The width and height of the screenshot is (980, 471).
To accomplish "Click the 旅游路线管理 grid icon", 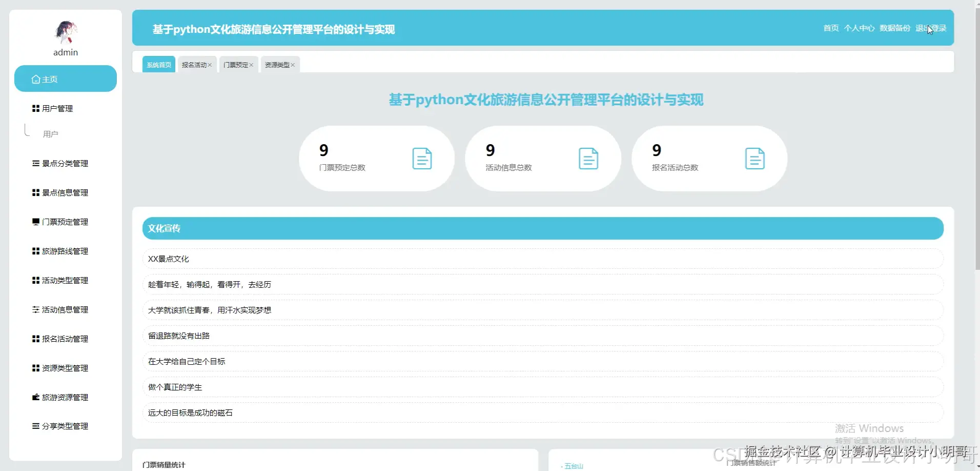I will coord(36,251).
